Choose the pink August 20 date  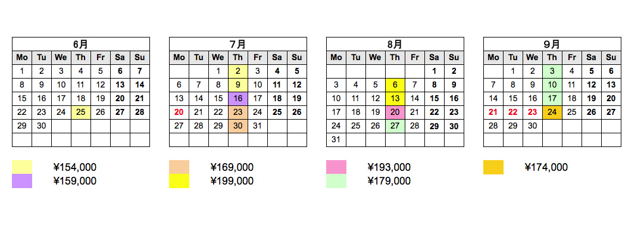point(395,112)
